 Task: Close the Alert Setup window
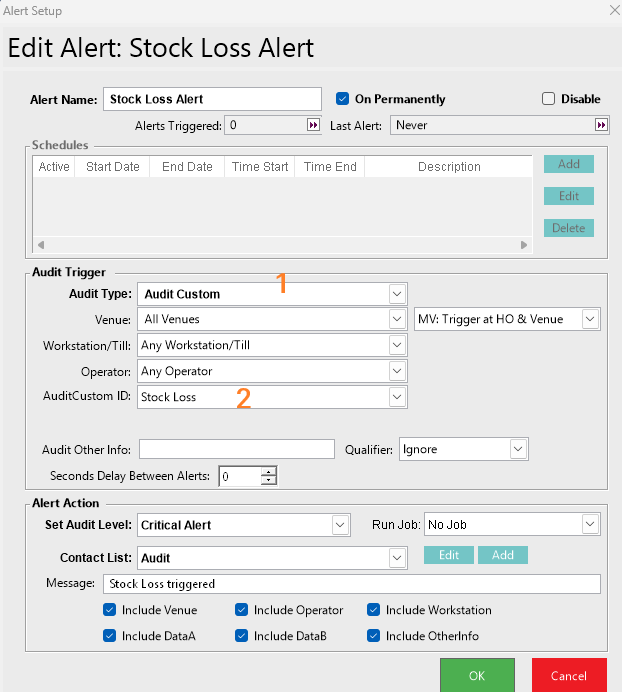tap(613, 10)
